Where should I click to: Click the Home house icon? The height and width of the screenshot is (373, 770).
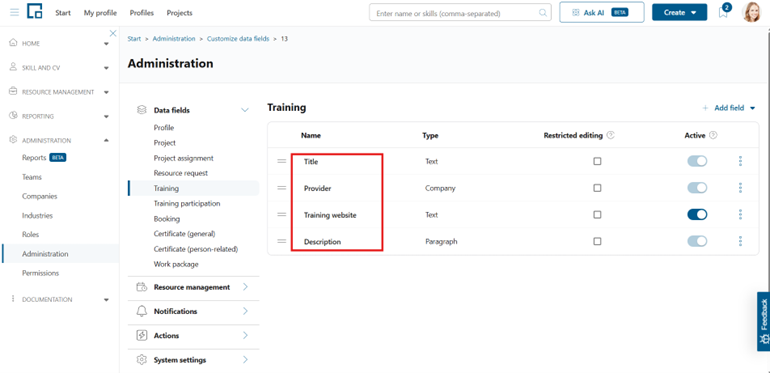(x=13, y=43)
